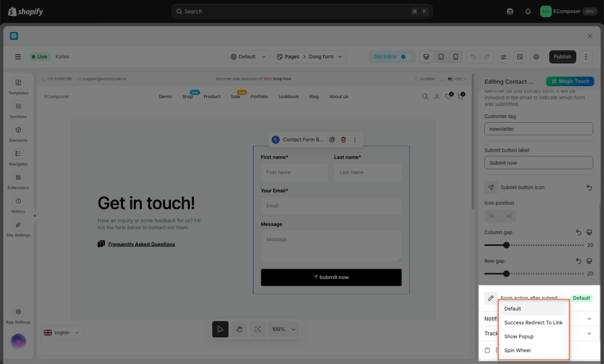The width and height of the screenshot is (604, 364).
Task: Select Success Redirect To Link option
Action: point(533,323)
